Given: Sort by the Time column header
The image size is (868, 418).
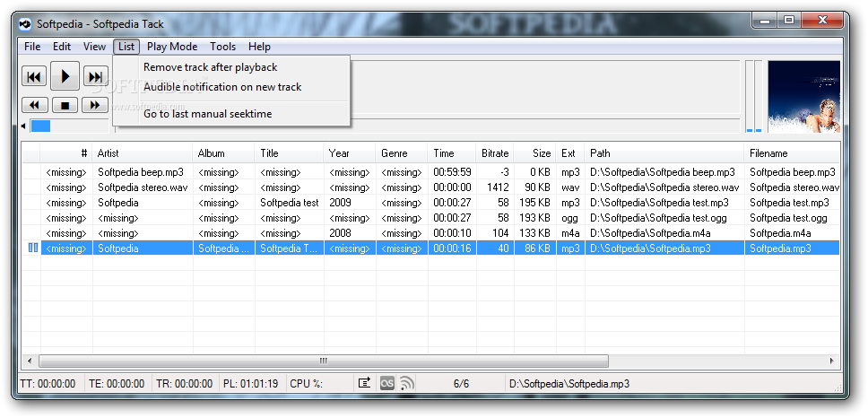Looking at the screenshot, I should point(452,153).
